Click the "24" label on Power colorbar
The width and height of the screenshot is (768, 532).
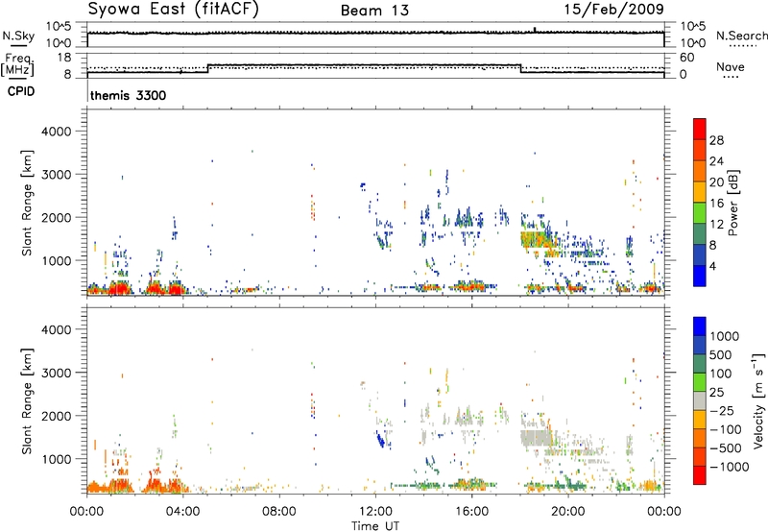(x=716, y=161)
